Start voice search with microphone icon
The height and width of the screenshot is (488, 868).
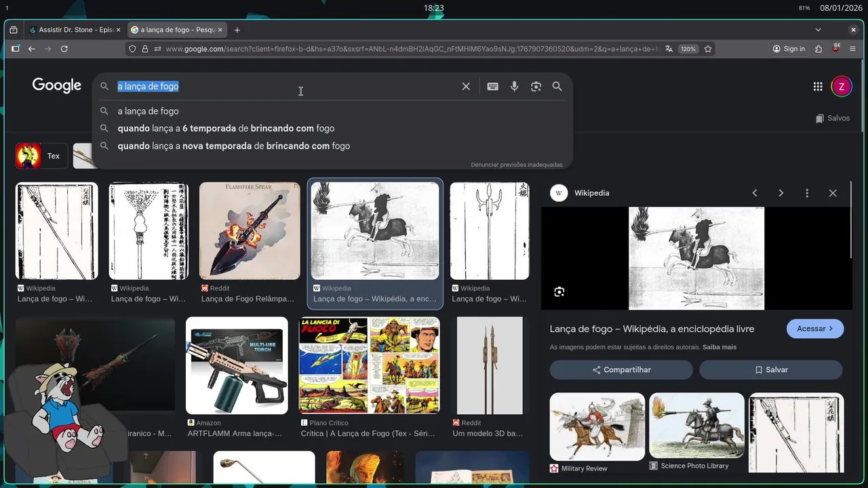tap(515, 86)
